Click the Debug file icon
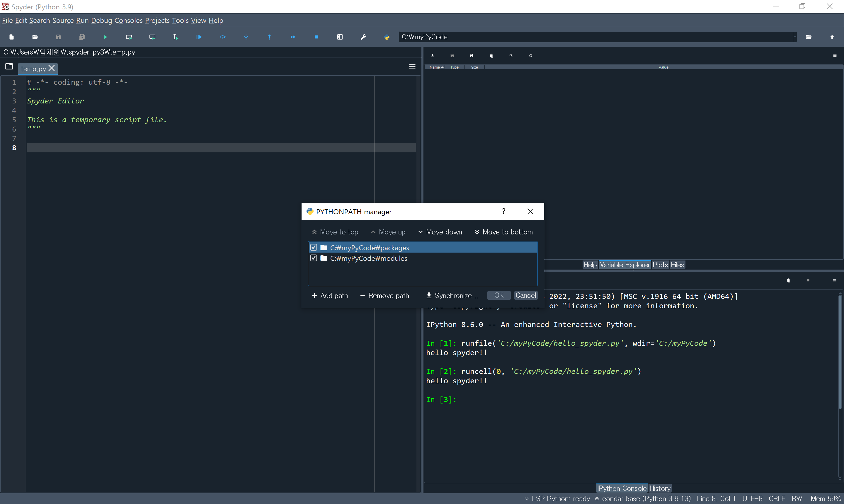Image resolution: width=844 pixels, height=504 pixels. click(x=199, y=37)
